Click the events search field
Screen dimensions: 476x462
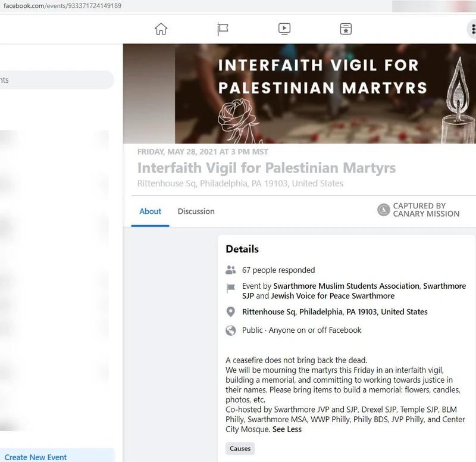coord(57,80)
